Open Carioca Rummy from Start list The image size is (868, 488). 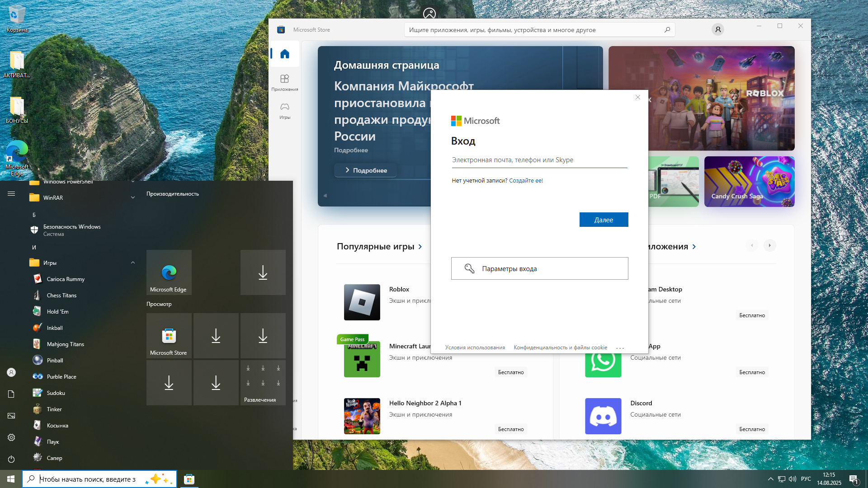83,279
